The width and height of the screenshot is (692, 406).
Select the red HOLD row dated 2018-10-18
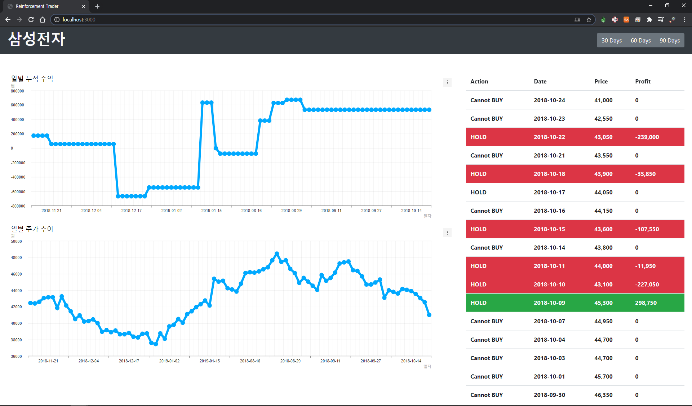575,174
